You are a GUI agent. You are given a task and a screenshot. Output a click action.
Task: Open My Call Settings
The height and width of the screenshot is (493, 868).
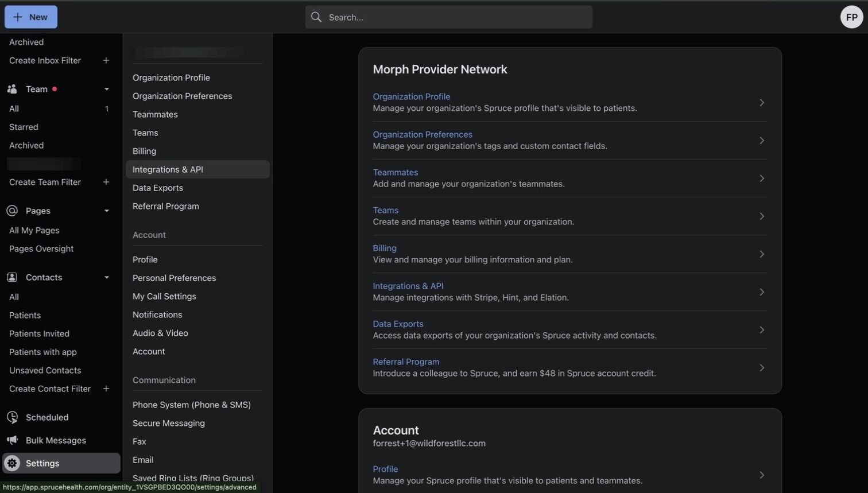point(164,296)
